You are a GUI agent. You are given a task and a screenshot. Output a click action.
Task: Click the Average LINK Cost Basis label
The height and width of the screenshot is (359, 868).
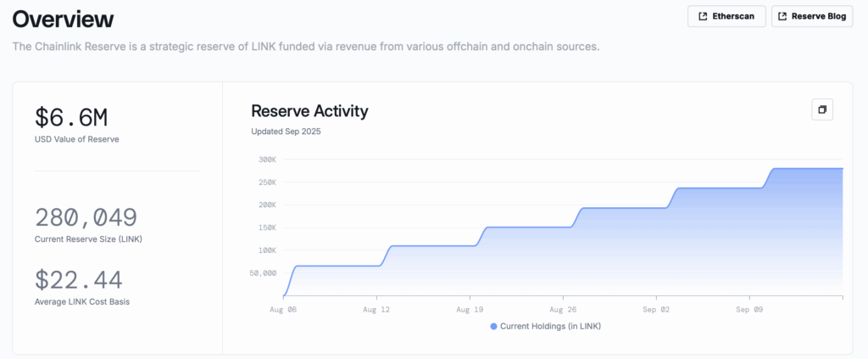coord(82,301)
